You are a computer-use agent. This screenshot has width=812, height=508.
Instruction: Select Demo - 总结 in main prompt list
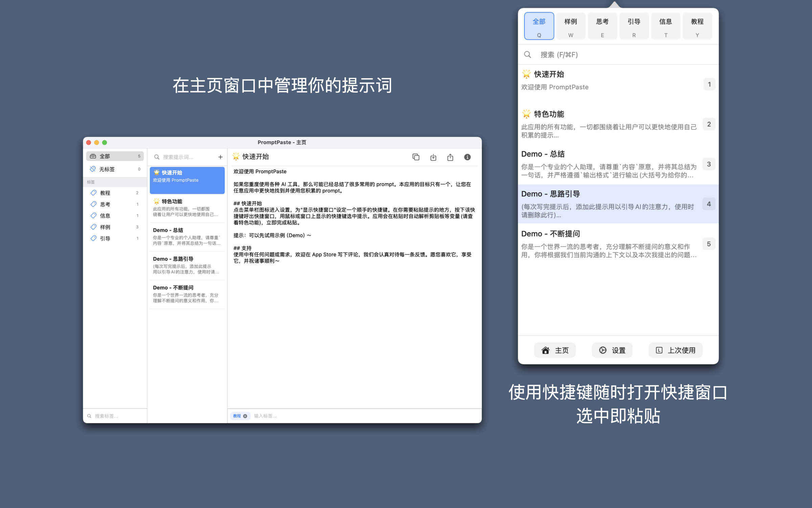[187, 236]
